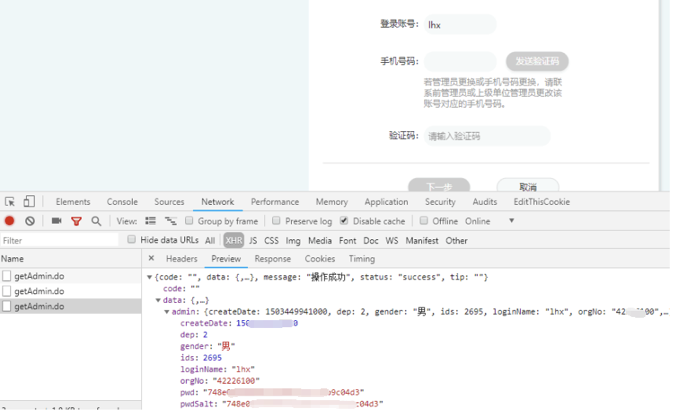Viewport: 691px width, 412px height.
Task: Uncheck the Disable cache checkbox
Action: pyautogui.click(x=345, y=221)
